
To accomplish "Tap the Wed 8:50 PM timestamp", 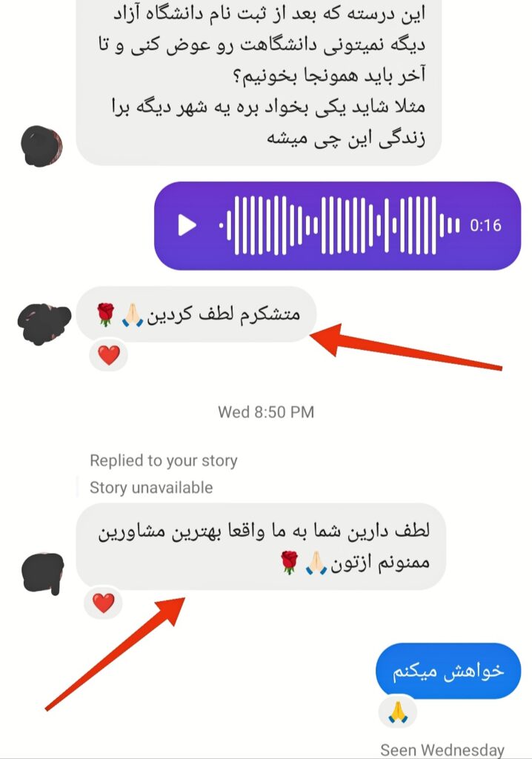I will click(x=266, y=412).
